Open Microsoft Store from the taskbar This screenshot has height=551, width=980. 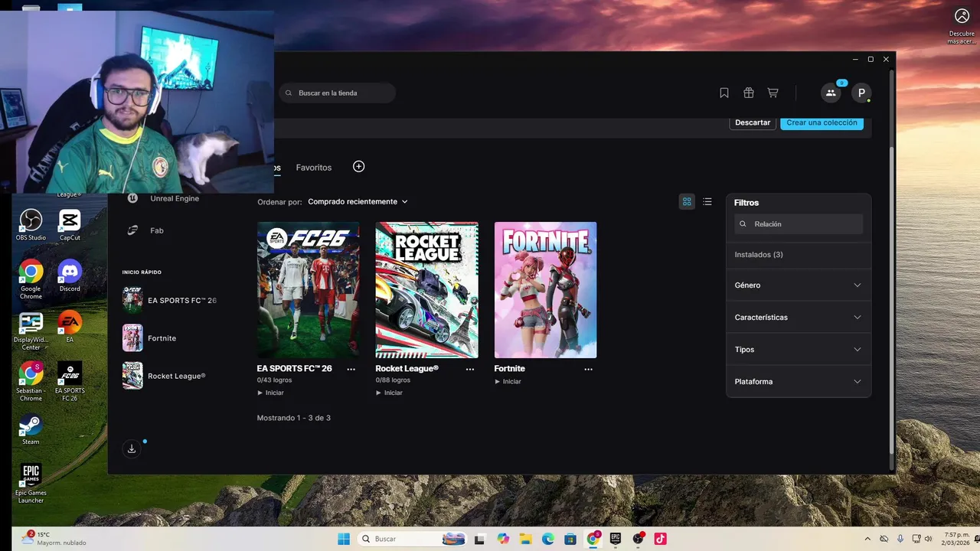point(570,539)
